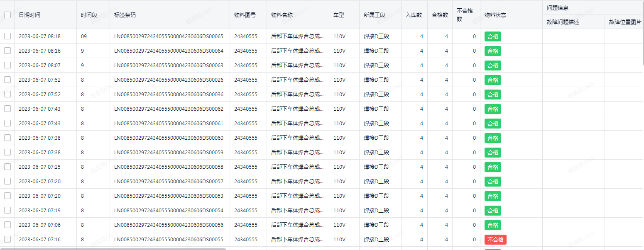Click the horizontal scrollbar at table bottom
Viewport: 644px width, 250px height.
113,249
